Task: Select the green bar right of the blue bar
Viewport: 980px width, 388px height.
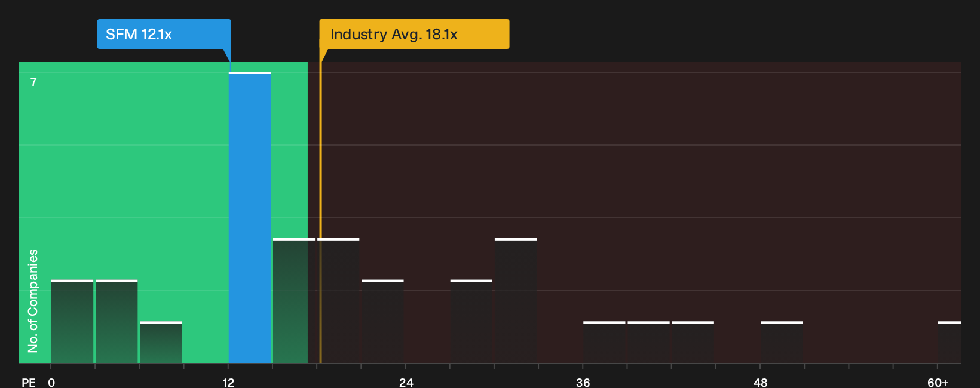Action: coord(294,300)
